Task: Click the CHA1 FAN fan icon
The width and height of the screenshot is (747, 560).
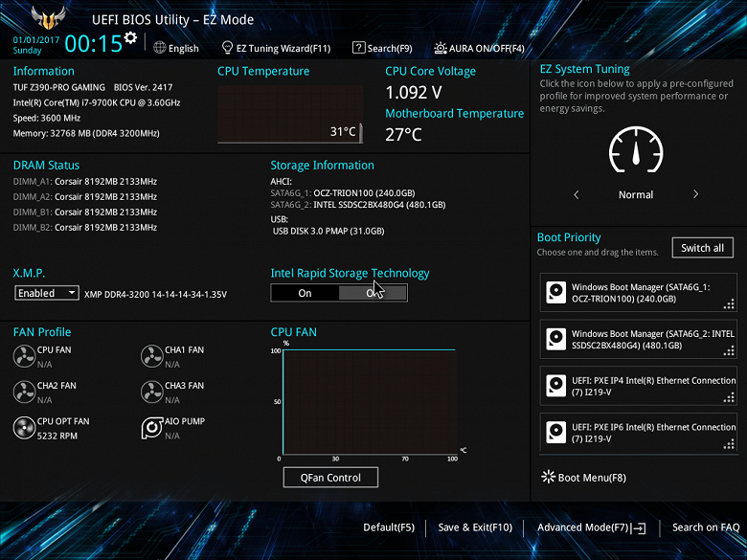Action: tap(152, 356)
